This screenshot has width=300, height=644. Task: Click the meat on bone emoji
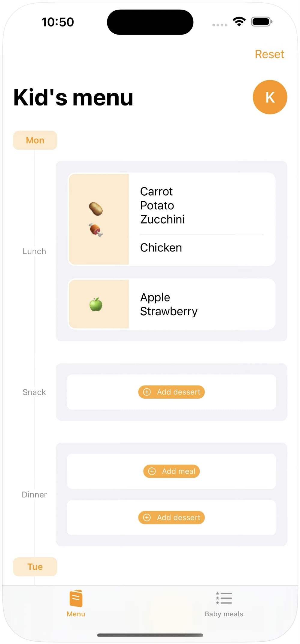tap(96, 230)
